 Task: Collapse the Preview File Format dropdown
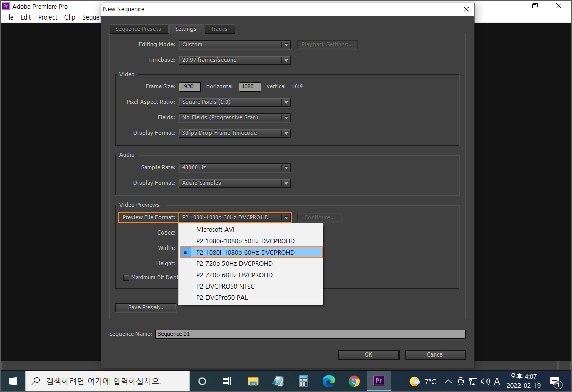point(235,217)
